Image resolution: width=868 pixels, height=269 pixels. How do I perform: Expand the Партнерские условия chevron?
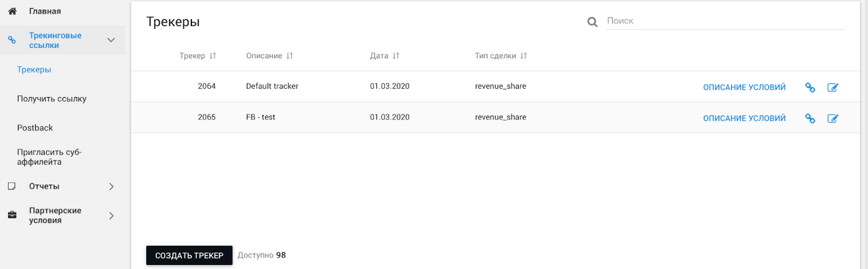click(112, 215)
